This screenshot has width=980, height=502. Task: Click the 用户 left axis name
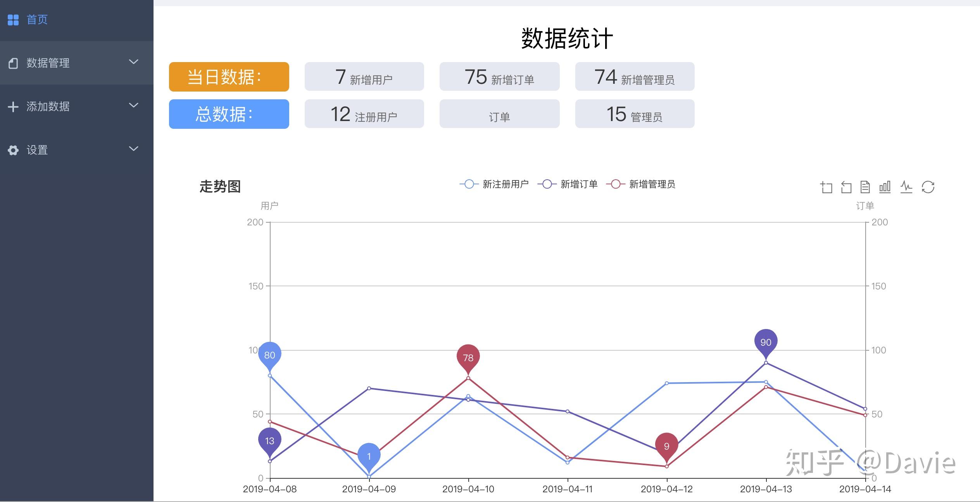coord(269,206)
